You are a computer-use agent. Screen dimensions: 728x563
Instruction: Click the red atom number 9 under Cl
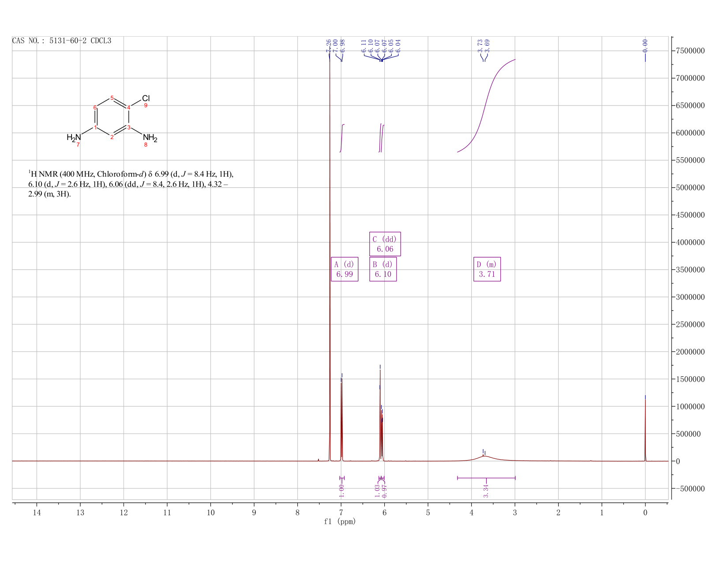point(146,106)
